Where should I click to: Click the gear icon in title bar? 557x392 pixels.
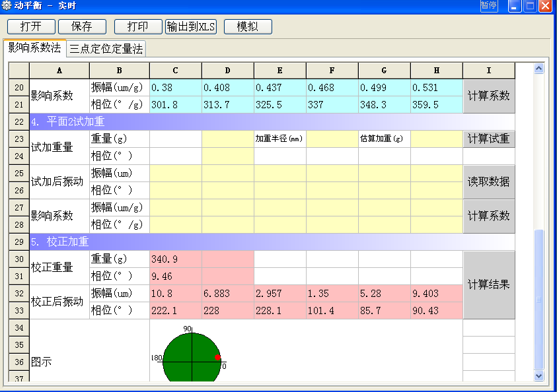[7, 5]
